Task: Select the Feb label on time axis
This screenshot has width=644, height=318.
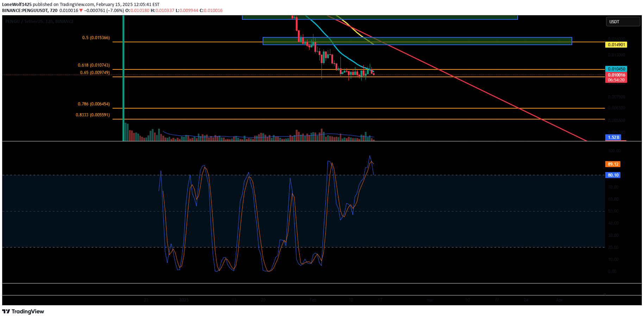Action: pyautogui.click(x=313, y=300)
